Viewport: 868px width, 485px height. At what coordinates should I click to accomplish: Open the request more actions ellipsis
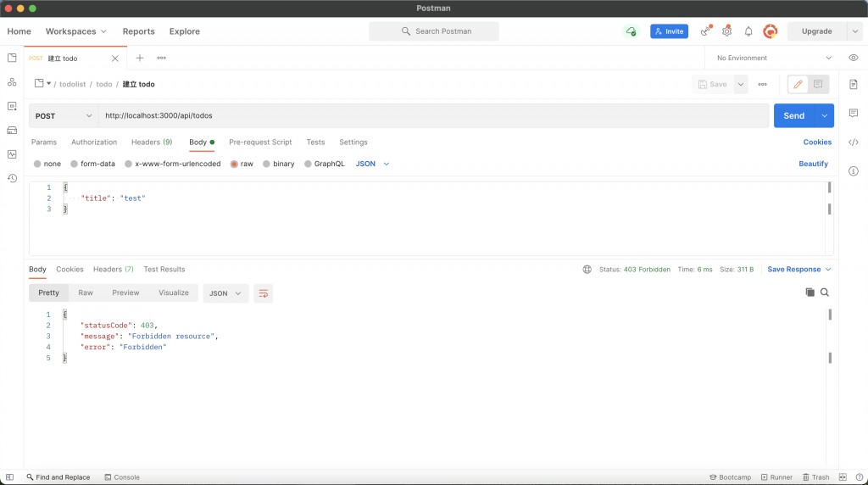tap(762, 84)
